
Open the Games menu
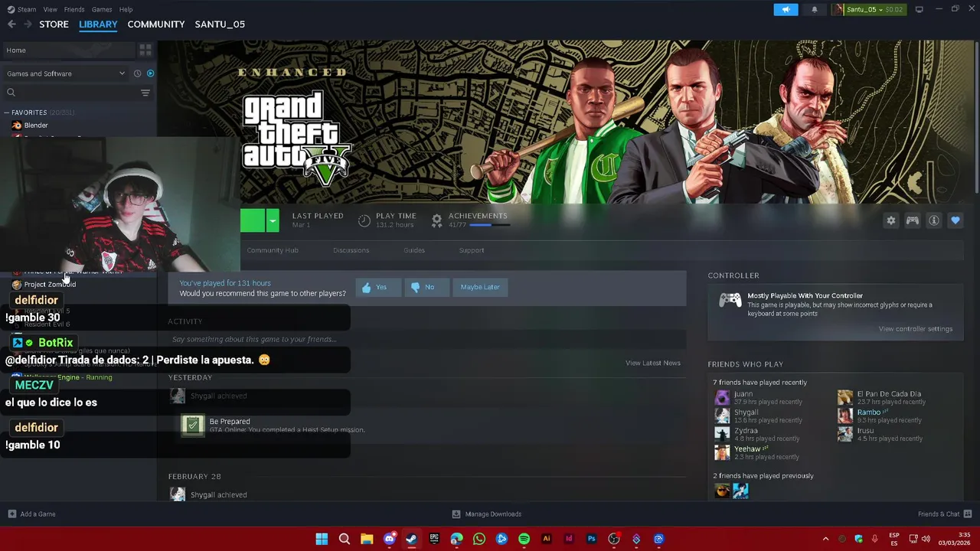coord(102,9)
